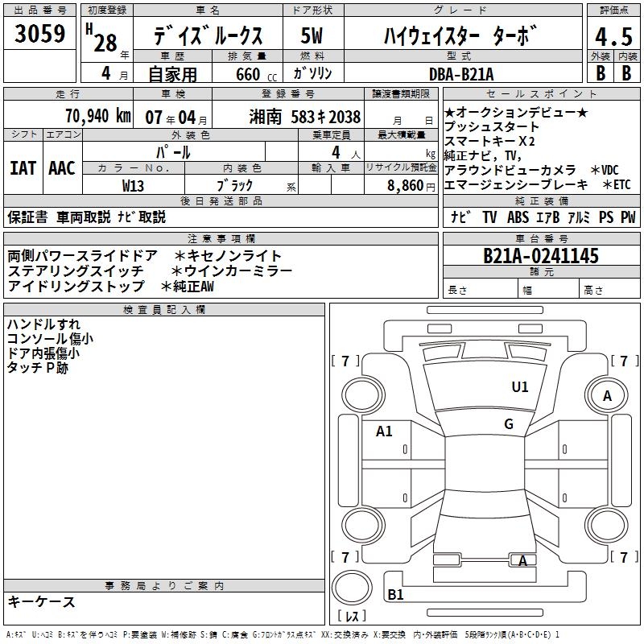644x644 pixels.
Task: Select the grade ハイウェイスター ターボ
Action: click(x=460, y=35)
